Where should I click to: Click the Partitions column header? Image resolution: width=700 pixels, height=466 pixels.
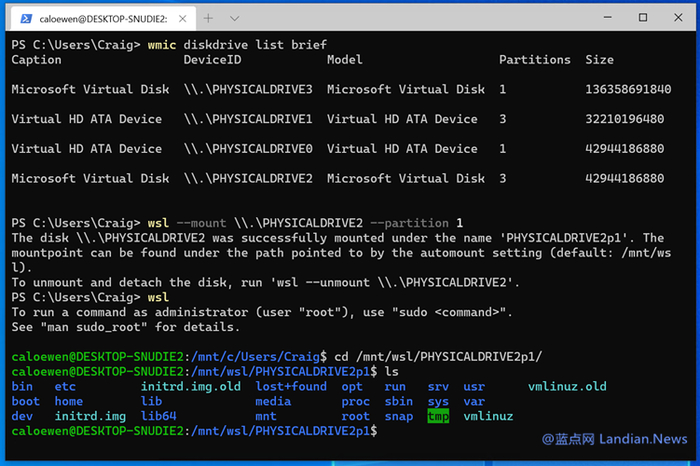[534, 60]
